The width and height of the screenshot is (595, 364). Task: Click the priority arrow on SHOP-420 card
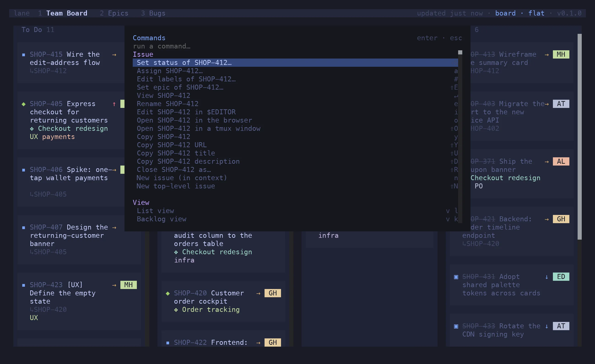258,293
